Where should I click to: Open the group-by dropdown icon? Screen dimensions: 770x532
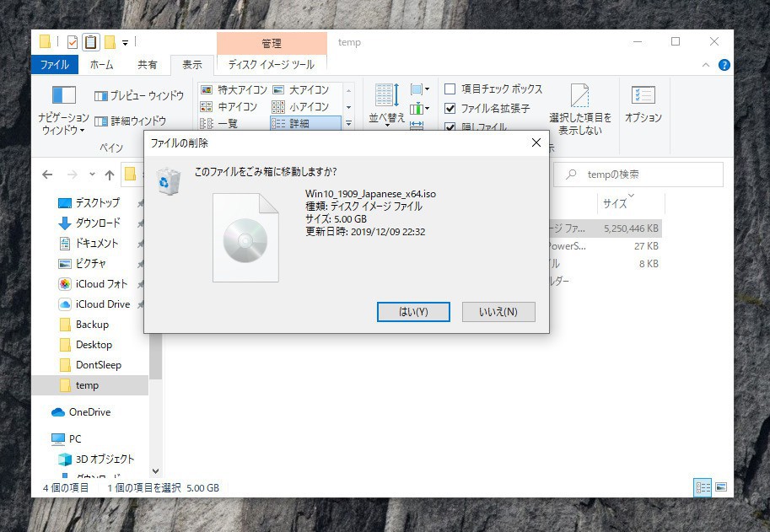point(420,89)
